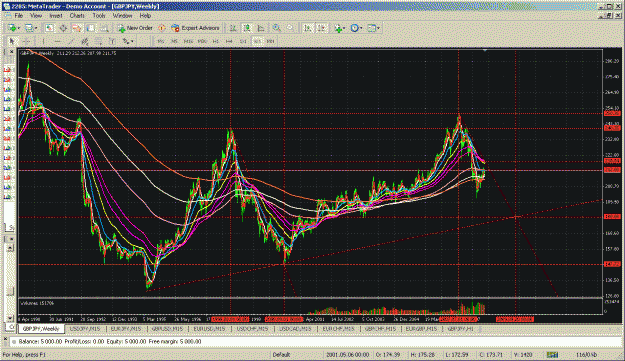Click the New Order button

[x=135, y=28]
